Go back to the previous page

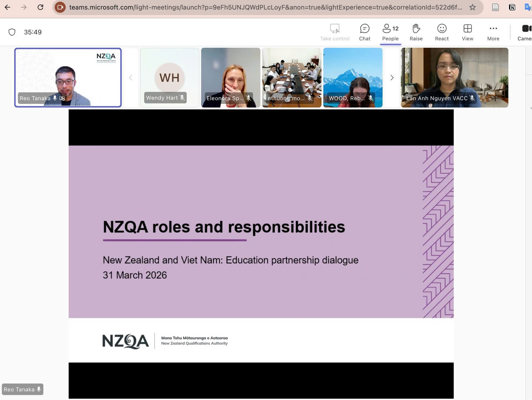click(x=7, y=7)
